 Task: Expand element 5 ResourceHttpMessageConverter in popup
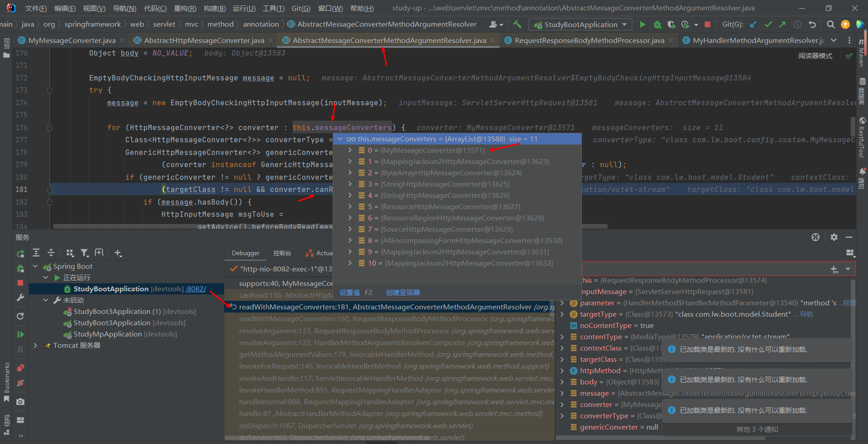pyautogui.click(x=350, y=206)
